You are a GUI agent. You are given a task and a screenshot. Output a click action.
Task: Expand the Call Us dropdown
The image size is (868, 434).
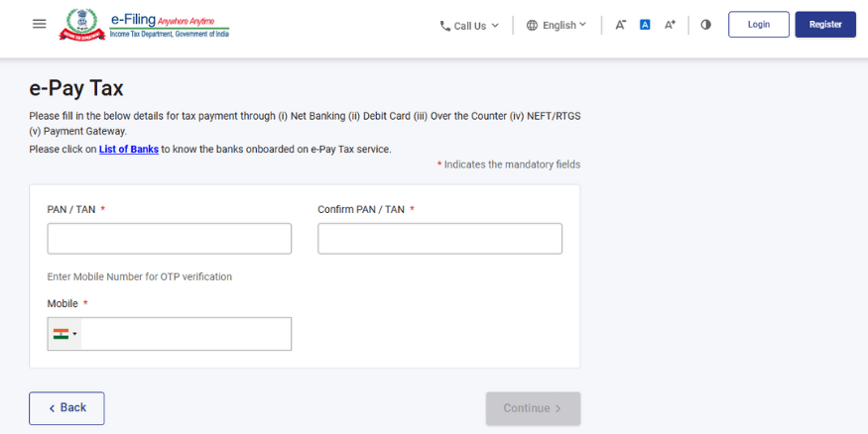469,26
